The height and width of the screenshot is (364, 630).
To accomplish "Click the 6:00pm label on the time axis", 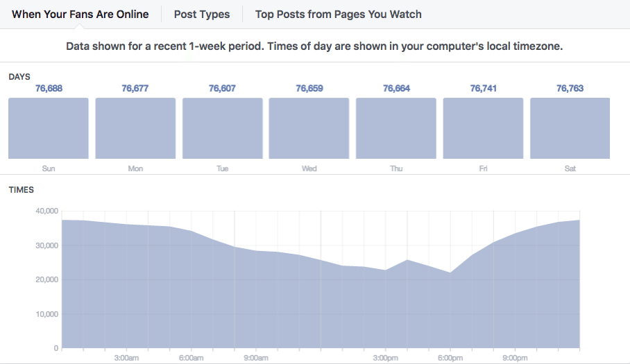I will (x=450, y=358).
